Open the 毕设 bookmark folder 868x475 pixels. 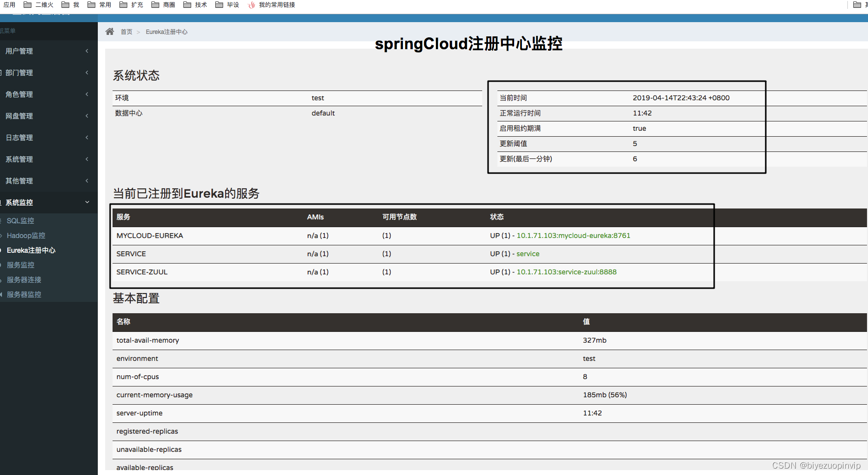pyautogui.click(x=227, y=5)
